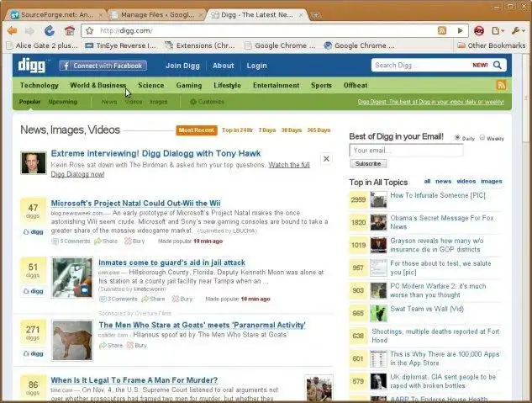Open the Science topic

pyautogui.click(x=151, y=85)
